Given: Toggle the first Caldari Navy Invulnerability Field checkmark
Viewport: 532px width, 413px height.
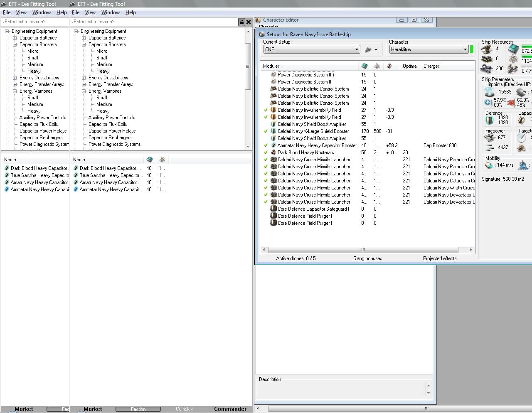Looking at the screenshot, I should click(x=266, y=110).
